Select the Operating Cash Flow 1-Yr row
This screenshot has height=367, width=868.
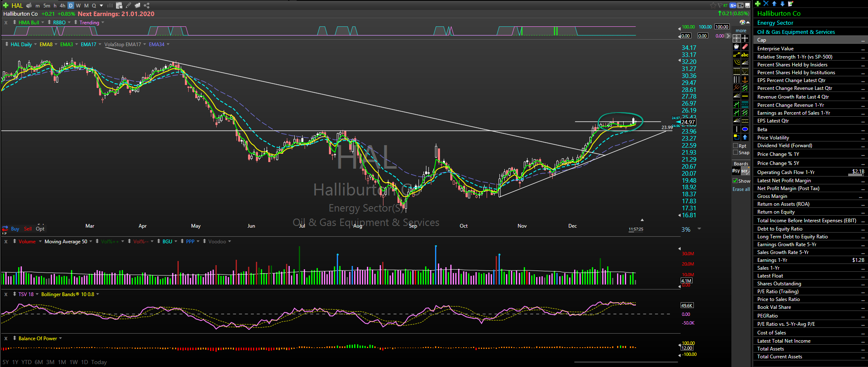coord(810,172)
